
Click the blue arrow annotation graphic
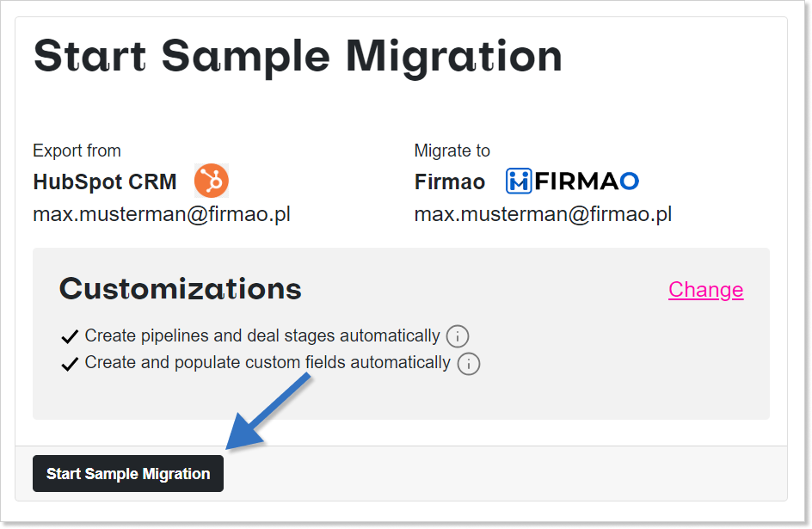pos(268,411)
